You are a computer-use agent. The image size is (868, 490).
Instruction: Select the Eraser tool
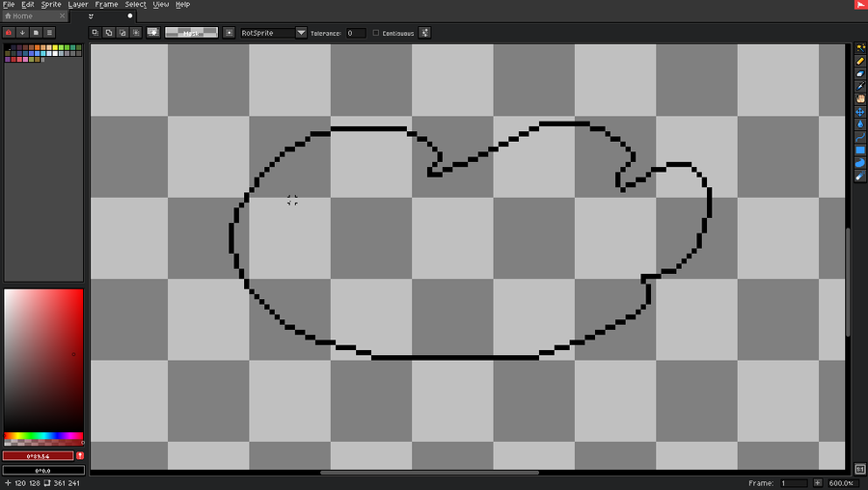coord(859,73)
